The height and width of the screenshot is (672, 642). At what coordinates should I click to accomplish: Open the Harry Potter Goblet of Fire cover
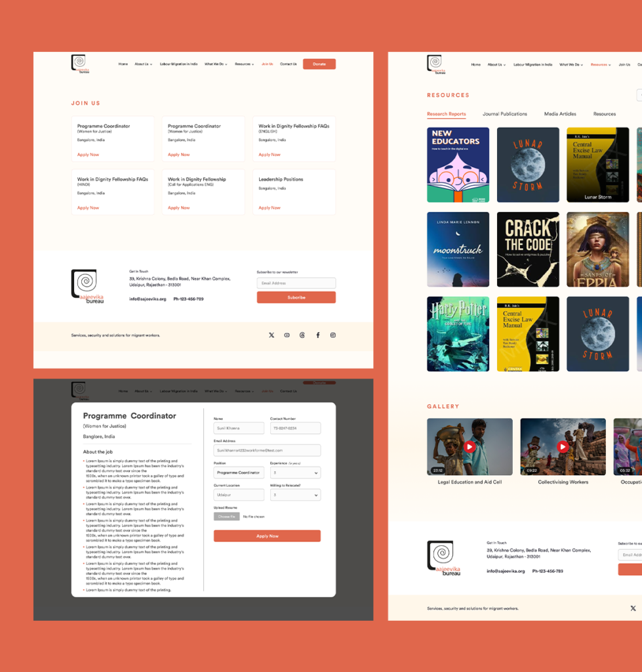(458, 334)
